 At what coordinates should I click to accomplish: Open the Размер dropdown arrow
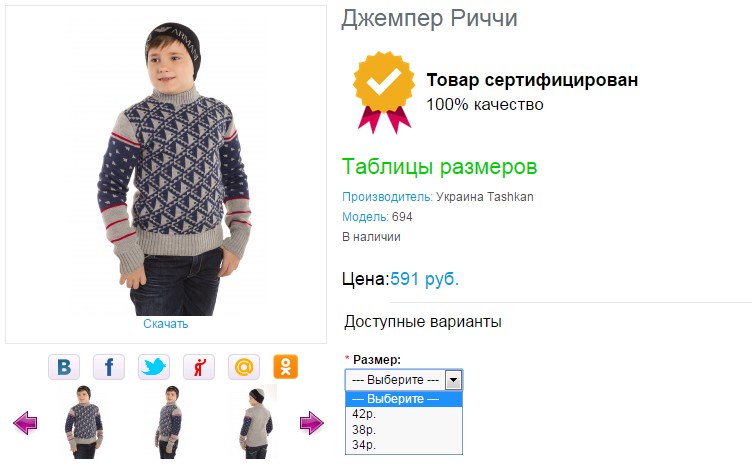(x=453, y=380)
